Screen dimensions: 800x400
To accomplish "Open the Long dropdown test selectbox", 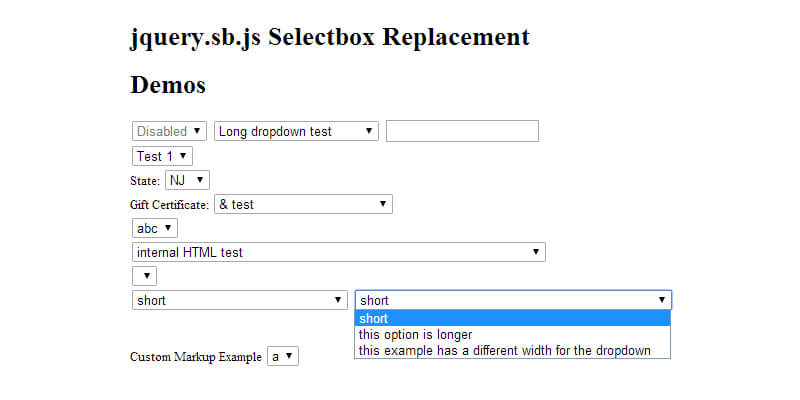I will pos(296,131).
